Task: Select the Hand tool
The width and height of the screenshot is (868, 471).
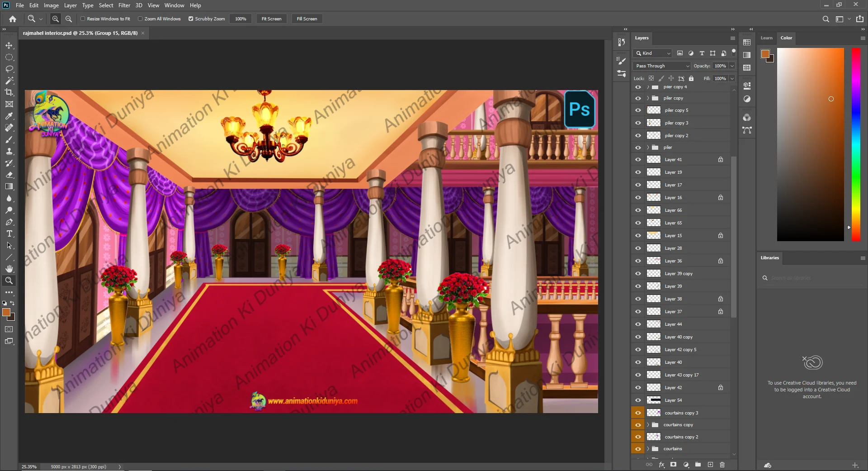Action: (x=9, y=269)
